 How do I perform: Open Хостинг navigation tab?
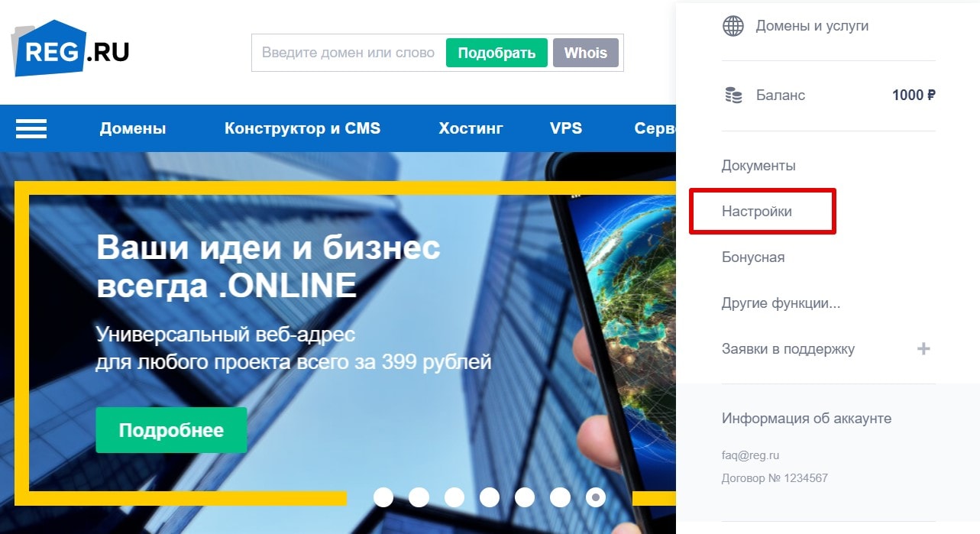tap(471, 128)
